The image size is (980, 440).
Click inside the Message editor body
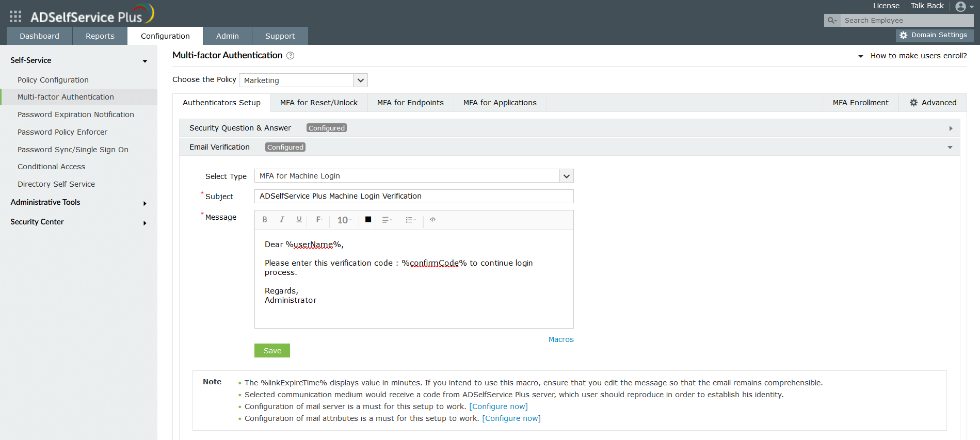pos(414,279)
